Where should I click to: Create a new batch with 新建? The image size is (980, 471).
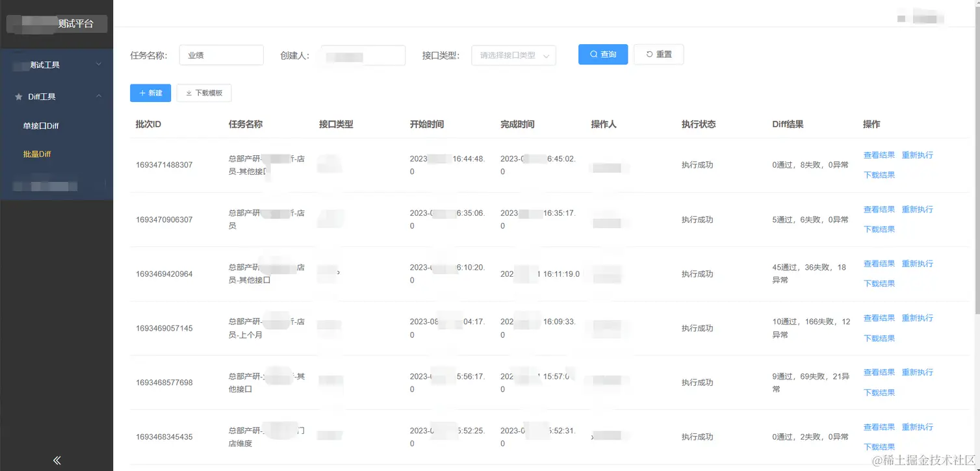150,93
